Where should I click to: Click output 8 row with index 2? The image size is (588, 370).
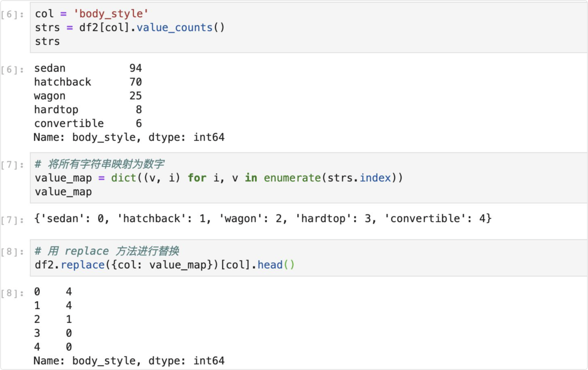tap(53, 319)
